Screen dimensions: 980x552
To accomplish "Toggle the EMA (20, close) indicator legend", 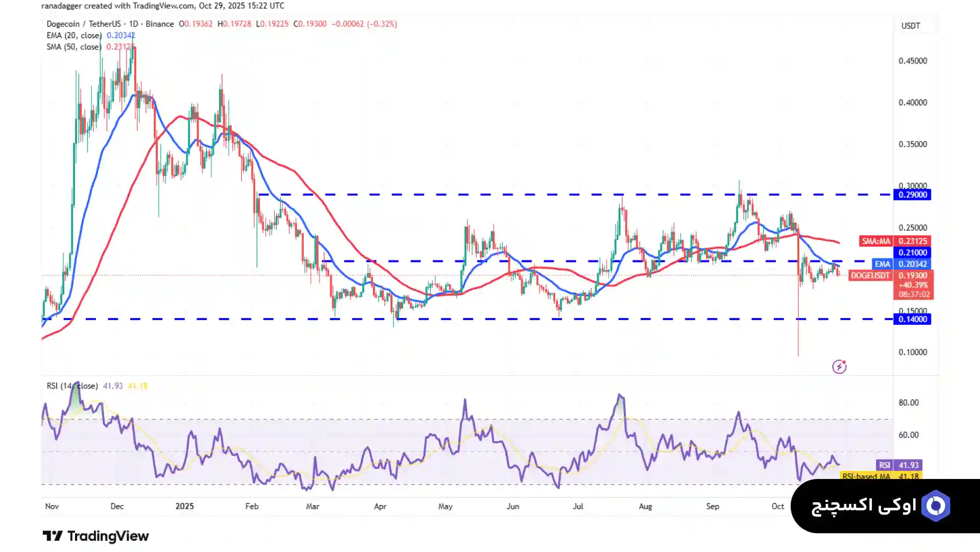I will (74, 35).
